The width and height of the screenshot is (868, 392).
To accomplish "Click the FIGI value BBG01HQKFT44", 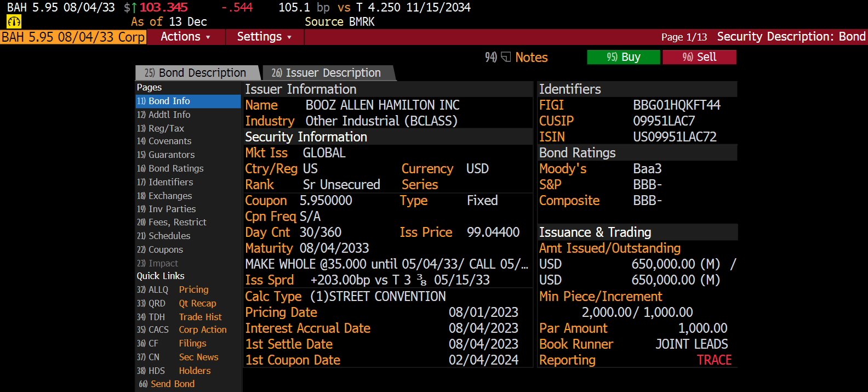I will click(x=677, y=105).
